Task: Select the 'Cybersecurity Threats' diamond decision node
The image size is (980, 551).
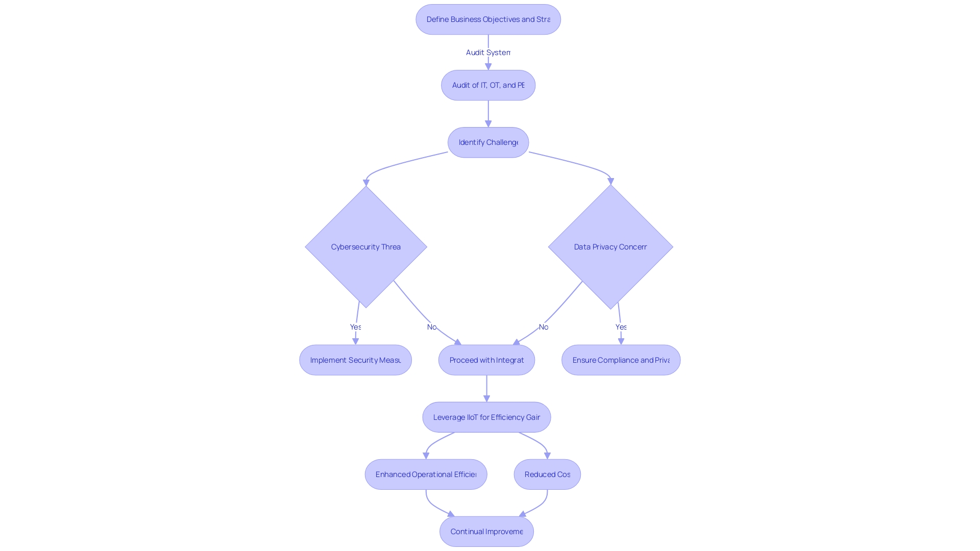Action: point(365,246)
